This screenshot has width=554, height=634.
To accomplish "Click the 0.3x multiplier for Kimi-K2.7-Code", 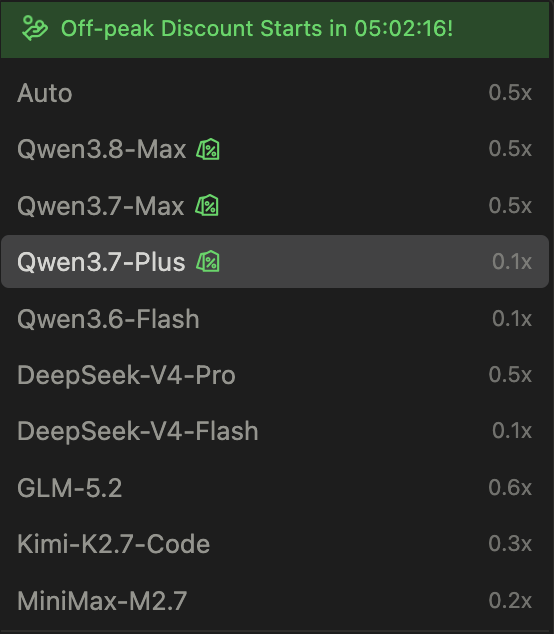I will 510,544.
